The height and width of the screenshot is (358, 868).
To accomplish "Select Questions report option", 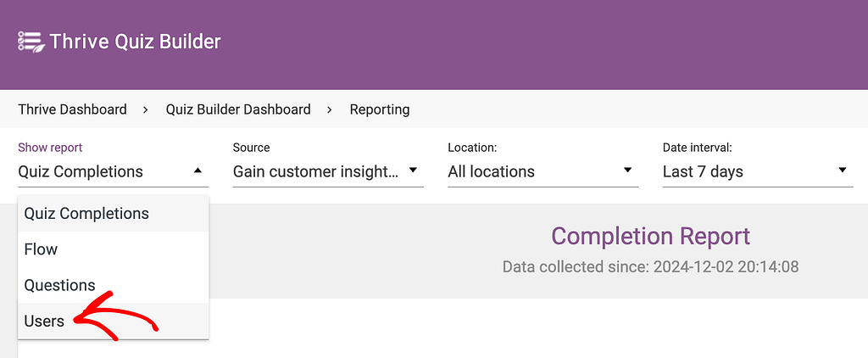I will [x=114, y=285].
